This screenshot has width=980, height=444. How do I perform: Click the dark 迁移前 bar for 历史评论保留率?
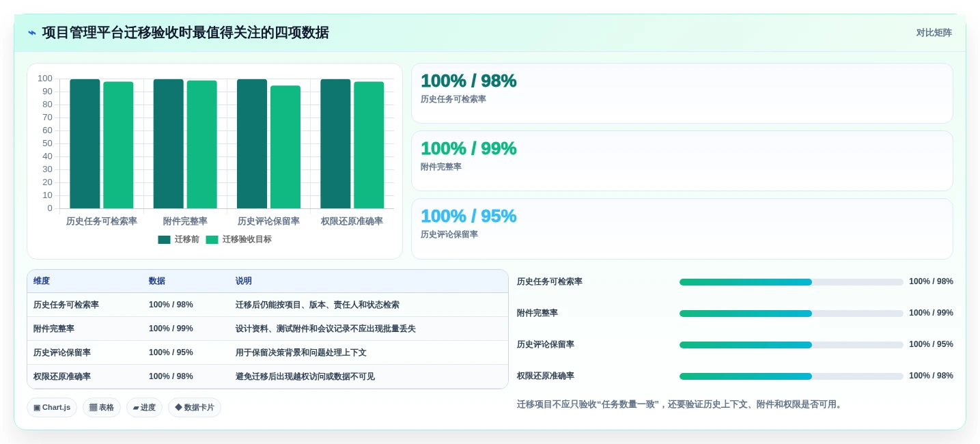pos(252,144)
